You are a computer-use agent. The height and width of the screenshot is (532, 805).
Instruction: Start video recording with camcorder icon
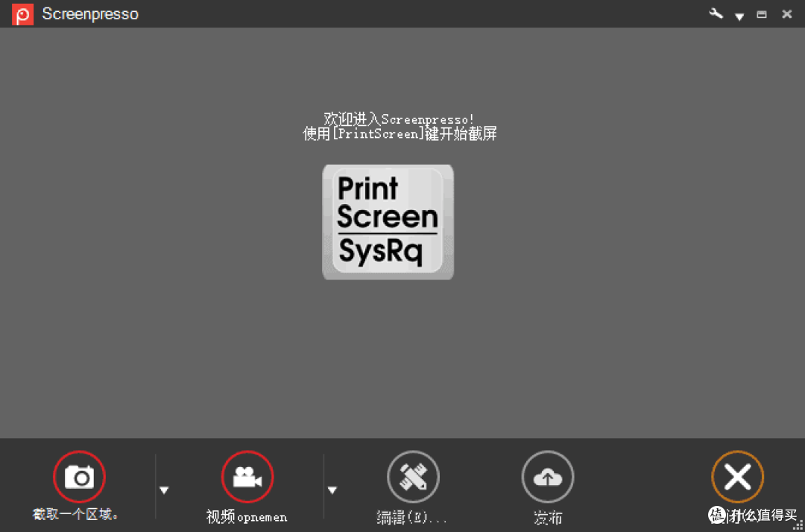point(247,477)
